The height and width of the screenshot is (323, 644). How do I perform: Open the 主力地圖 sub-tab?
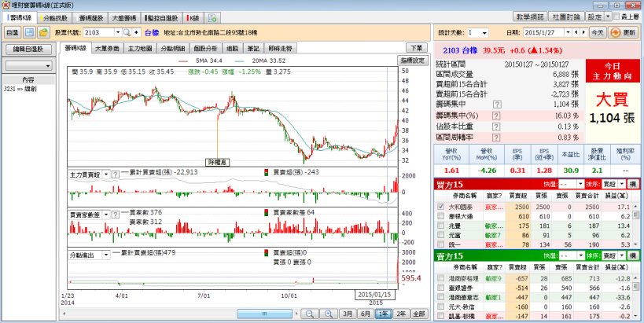[140, 49]
